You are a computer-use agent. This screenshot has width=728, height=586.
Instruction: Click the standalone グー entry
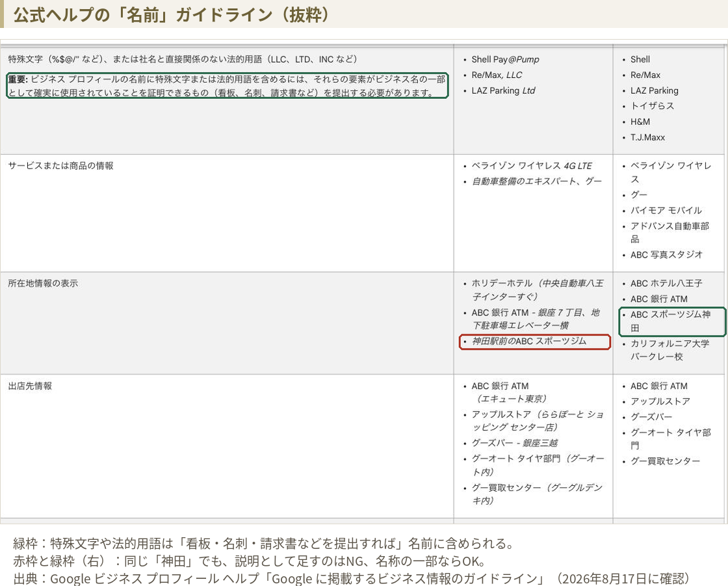pyautogui.click(x=638, y=194)
